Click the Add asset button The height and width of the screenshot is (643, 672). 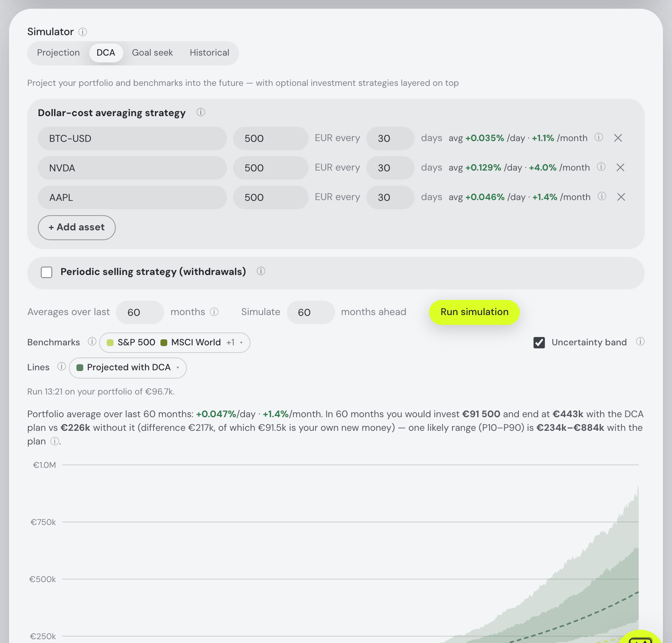pos(77,228)
